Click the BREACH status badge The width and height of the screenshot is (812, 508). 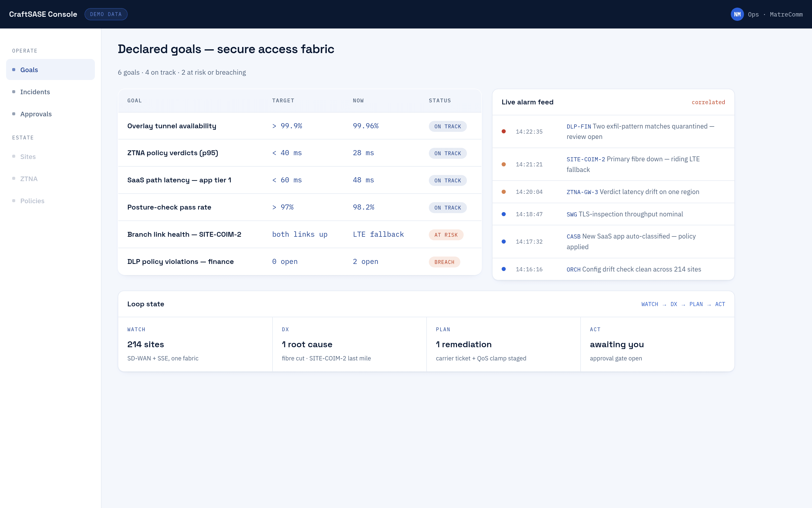point(444,262)
